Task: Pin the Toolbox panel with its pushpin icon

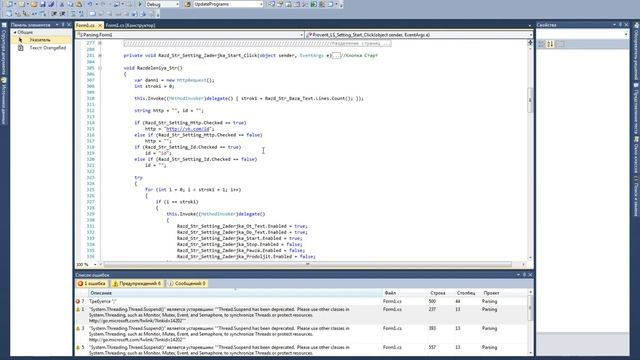Action: tap(62, 25)
